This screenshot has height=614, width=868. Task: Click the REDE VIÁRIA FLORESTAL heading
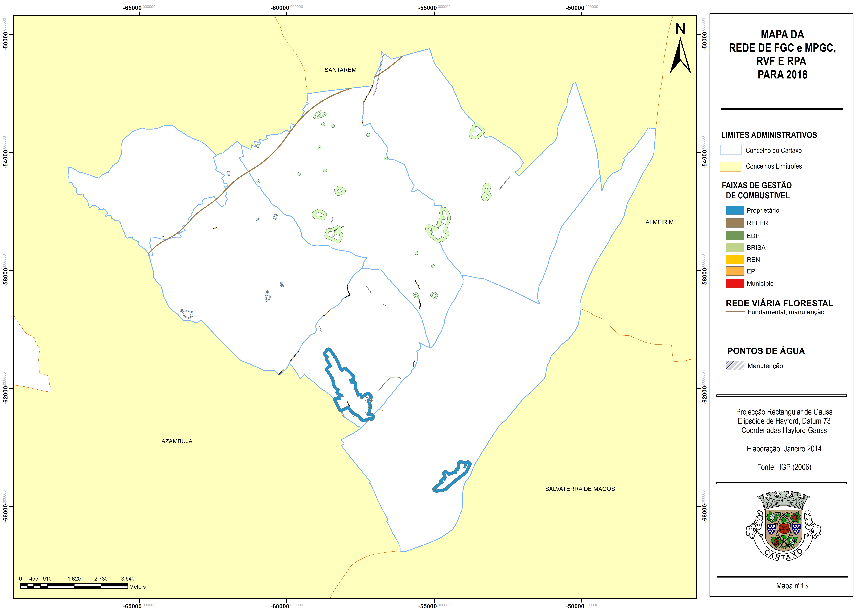tap(780, 303)
